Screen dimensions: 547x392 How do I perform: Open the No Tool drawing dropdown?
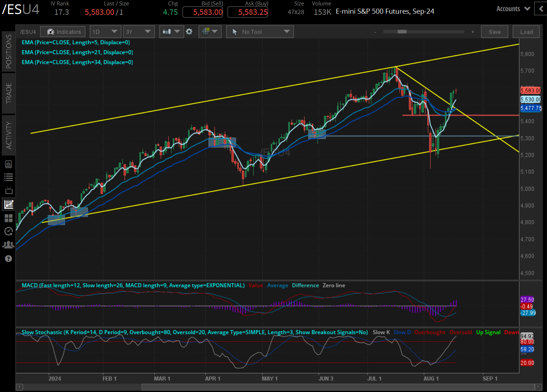pyautogui.click(x=260, y=32)
